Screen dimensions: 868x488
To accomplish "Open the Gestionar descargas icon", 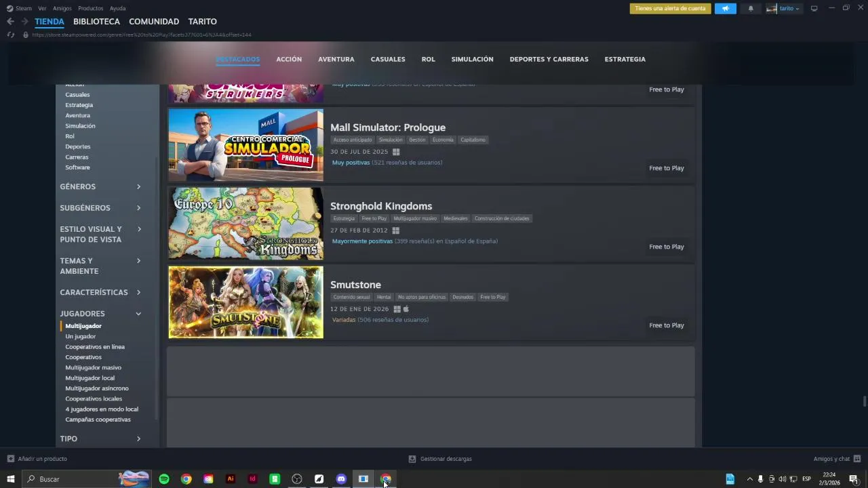I will (412, 459).
